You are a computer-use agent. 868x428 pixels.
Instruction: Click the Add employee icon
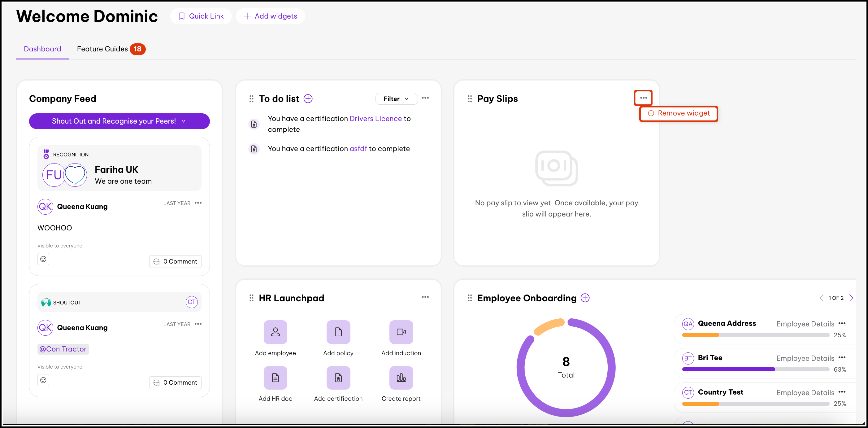click(275, 332)
